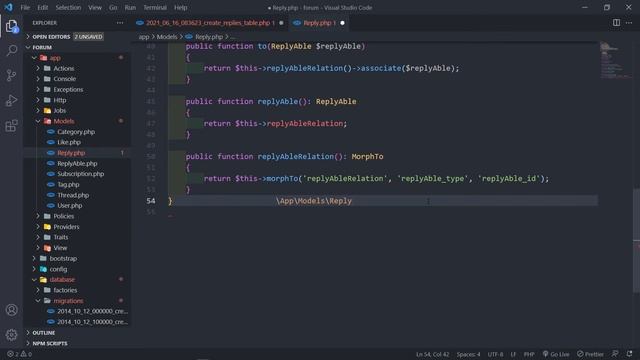Screen dimensions: 640x360
Task: Close the unsaved Reply.php tab dot
Action: [x=342, y=23]
